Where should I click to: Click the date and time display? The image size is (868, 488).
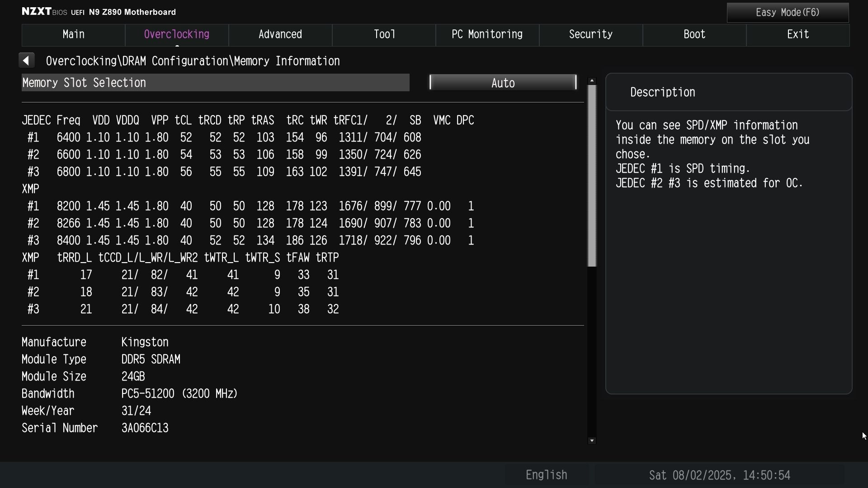click(719, 475)
